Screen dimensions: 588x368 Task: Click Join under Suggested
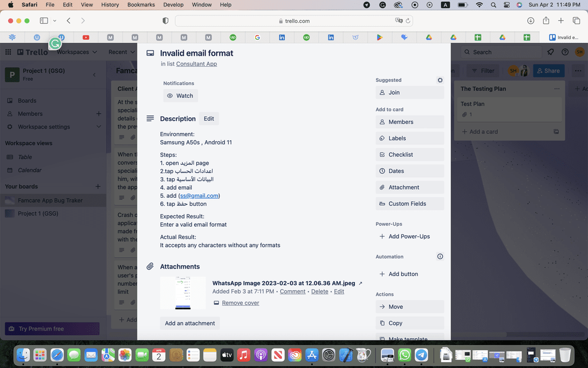[x=410, y=93]
